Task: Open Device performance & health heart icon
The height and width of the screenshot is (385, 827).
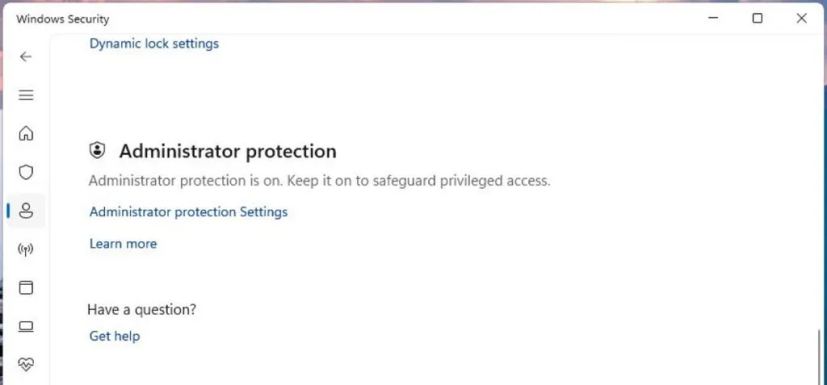Action: (x=26, y=364)
